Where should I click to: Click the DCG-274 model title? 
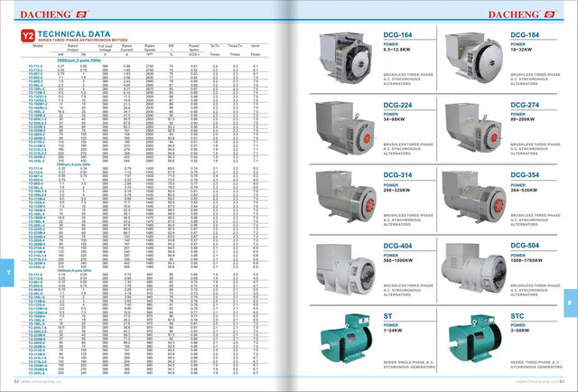pyautogui.click(x=525, y=105)
